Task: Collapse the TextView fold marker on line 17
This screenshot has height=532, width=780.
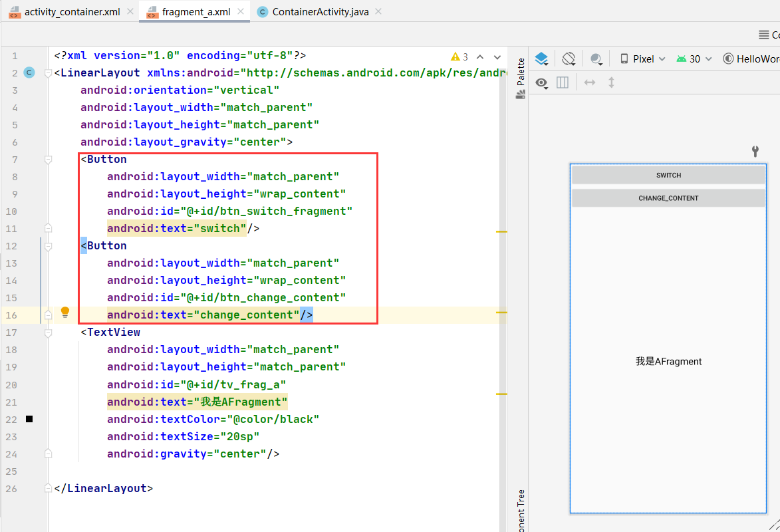Action: (49, 333)
